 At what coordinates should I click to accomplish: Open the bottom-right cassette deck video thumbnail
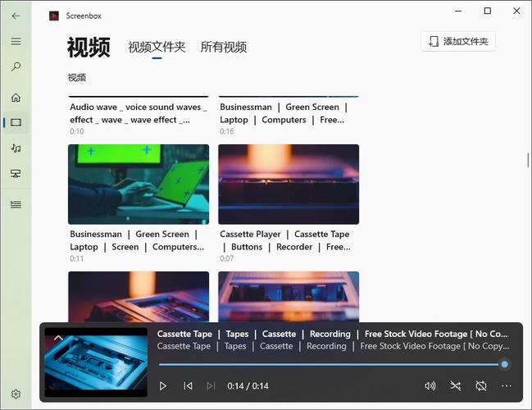coord(289,297)
